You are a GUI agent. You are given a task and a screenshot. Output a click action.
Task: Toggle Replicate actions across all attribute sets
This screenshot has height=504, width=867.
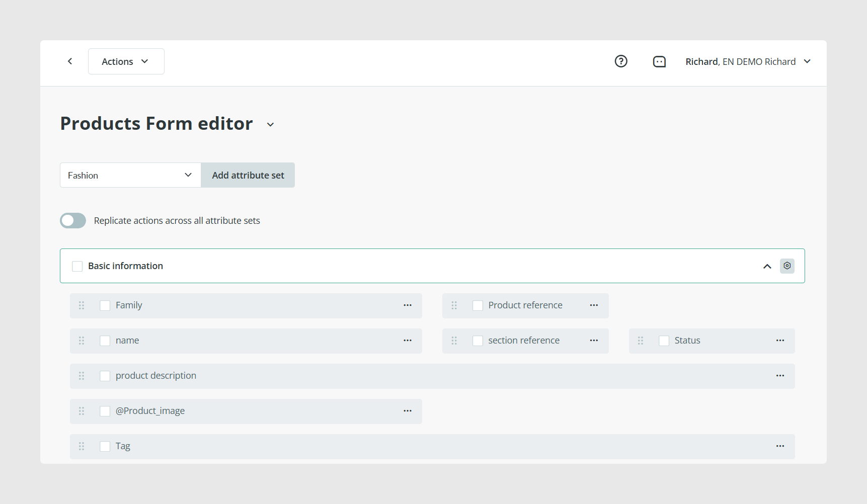click(x=73, y=220)
